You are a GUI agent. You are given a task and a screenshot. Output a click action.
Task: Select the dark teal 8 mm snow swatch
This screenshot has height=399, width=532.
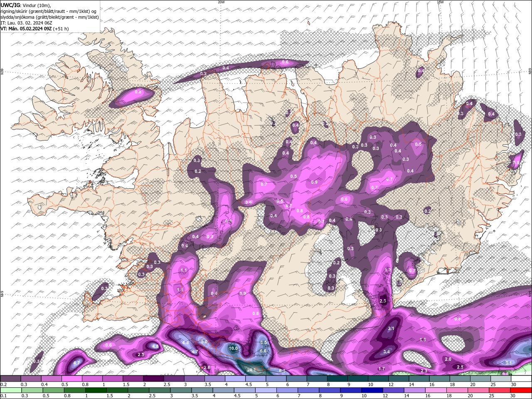tap(337, 379)
